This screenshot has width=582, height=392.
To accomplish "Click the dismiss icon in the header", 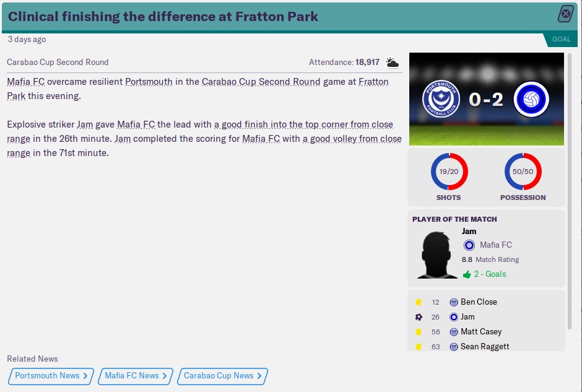I will (566, 14).
